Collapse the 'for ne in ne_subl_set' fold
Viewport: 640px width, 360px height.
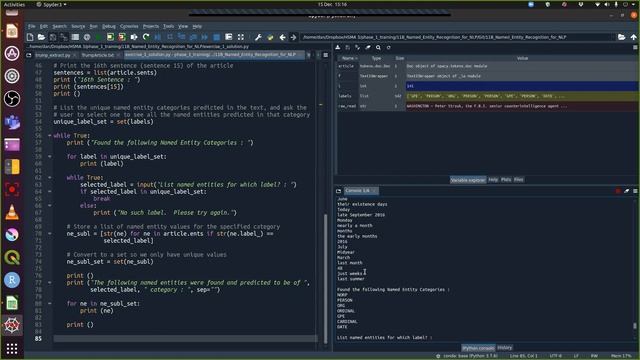(50, 303)
